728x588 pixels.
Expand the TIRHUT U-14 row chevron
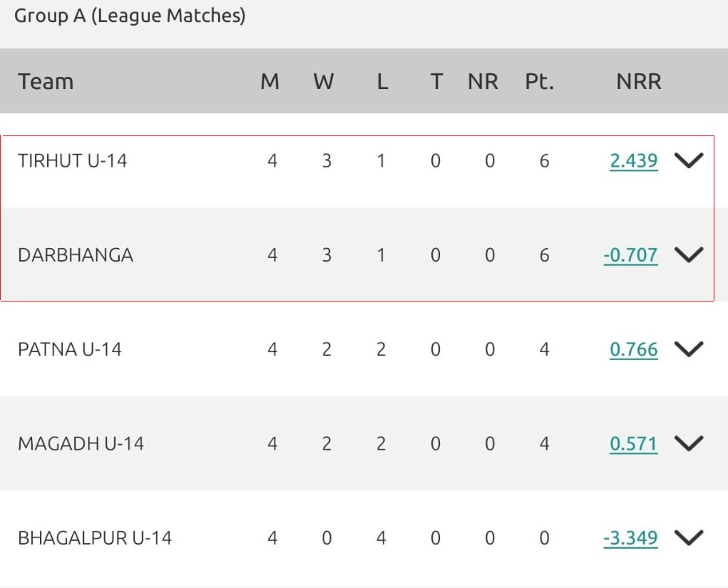tap(688, 160)
